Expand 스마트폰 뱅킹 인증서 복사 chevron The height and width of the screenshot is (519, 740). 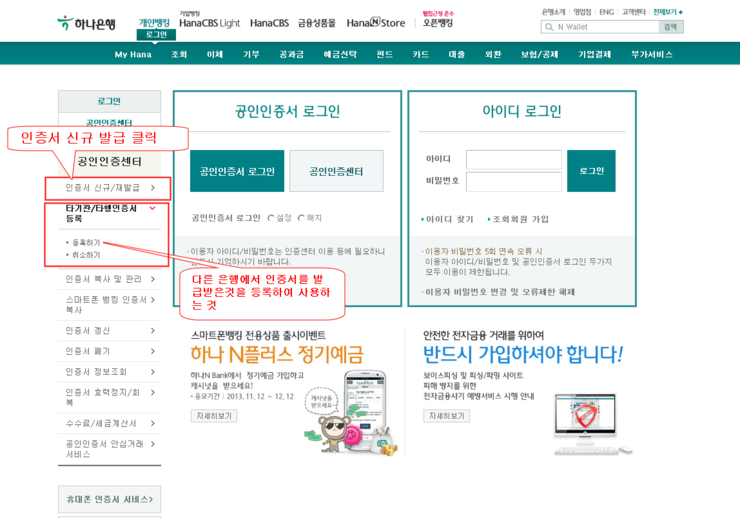pyautogui.click(x=152, y=300)
